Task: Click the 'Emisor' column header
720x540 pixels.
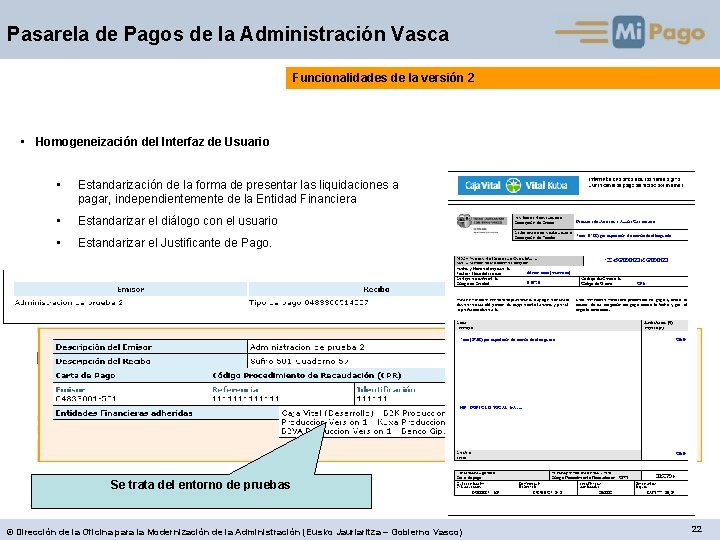Action: [x=130, y=289]
